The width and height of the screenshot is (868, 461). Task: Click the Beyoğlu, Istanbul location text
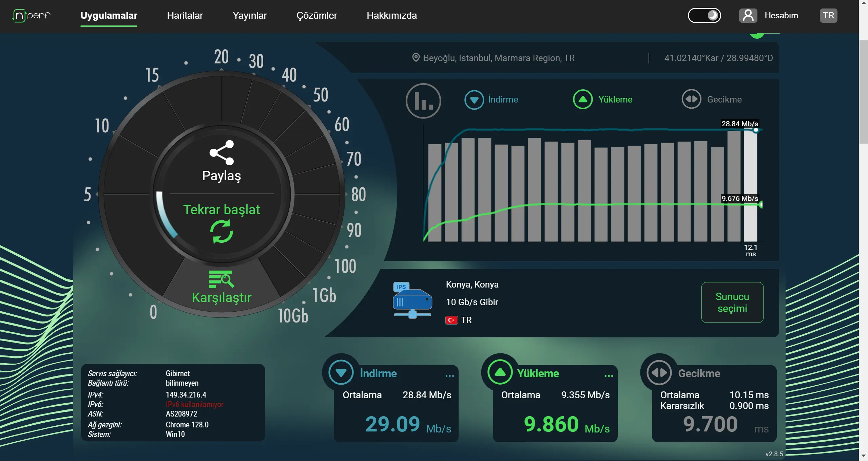point(499,58)
